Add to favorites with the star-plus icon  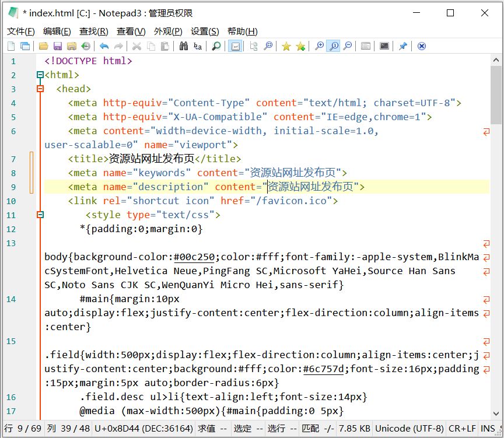[300, 46]
